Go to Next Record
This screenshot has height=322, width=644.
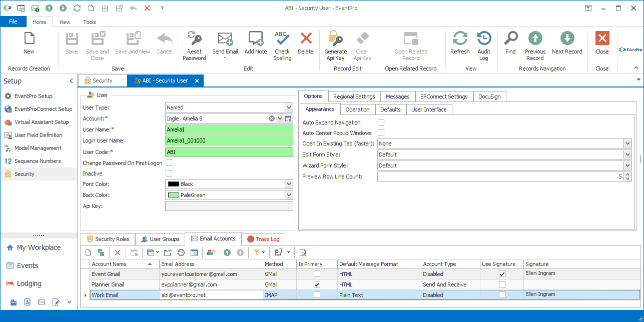tap(567, 43)
